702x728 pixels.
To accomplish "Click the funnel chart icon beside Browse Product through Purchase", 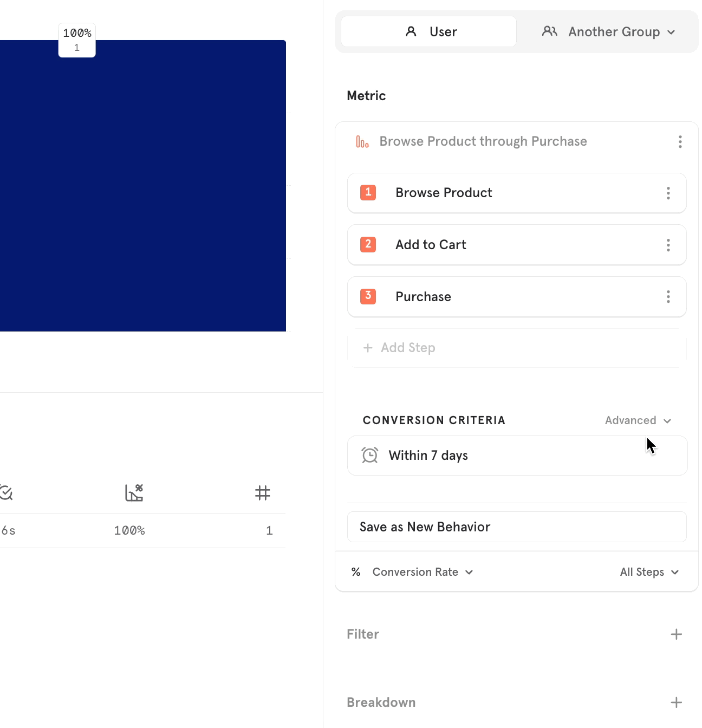I will pyautogui.click(x=362, y=141).
